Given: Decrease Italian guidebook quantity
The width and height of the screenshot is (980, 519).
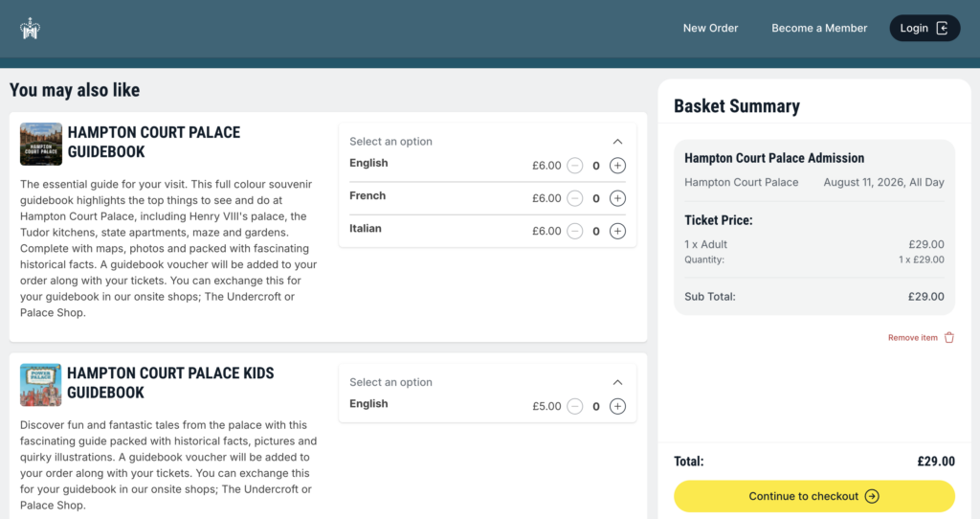Looking at the screenshot, I should coord(575,231).
